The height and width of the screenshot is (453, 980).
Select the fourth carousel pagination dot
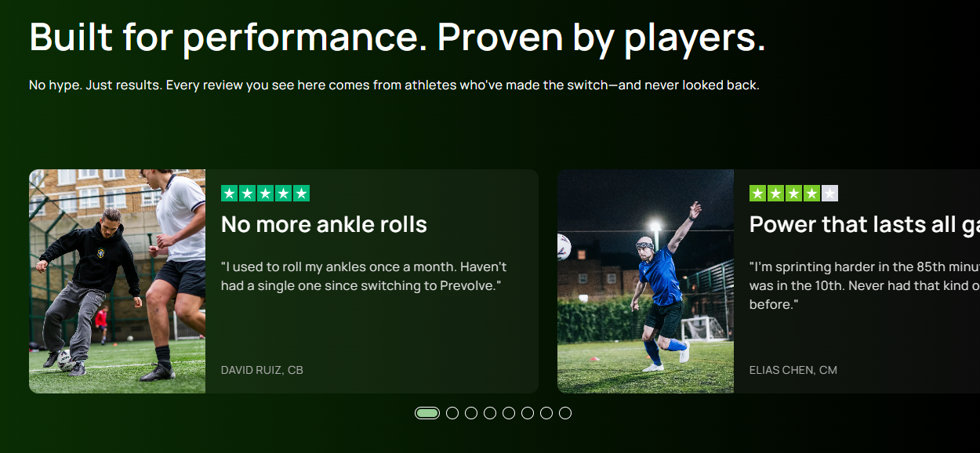pyautogui.click(x=490, y=413)
